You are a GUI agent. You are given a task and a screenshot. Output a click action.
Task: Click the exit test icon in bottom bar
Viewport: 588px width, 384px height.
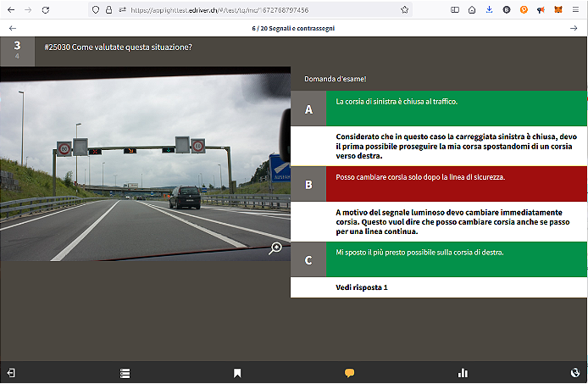11,373
